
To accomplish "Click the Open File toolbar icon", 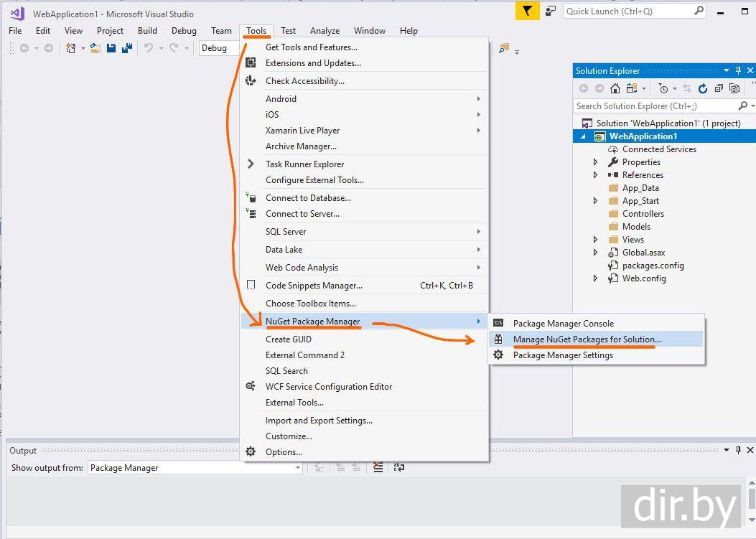I will pyautogui.click(x=95, y=48).
